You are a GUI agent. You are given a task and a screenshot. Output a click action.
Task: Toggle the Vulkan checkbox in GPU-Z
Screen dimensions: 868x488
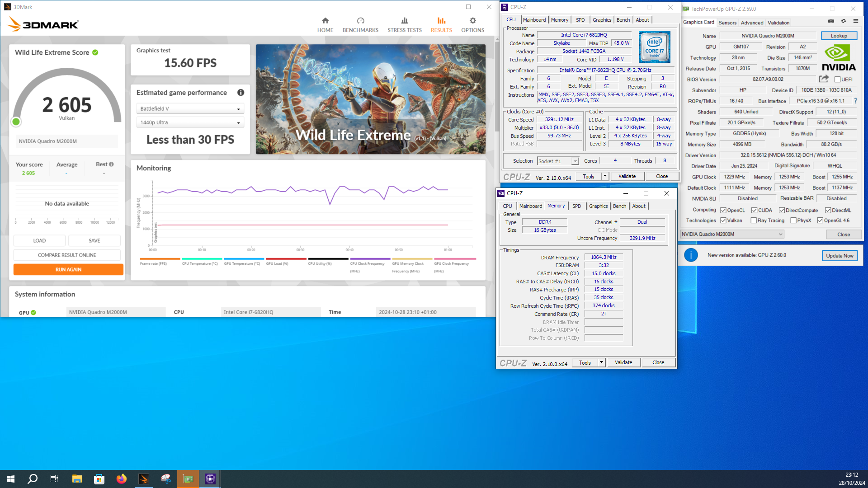tap(723, 221)
